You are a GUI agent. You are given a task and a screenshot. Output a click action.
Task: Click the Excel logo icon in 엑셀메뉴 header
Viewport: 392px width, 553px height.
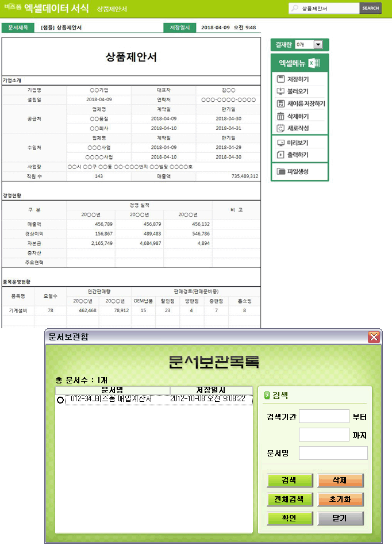click(314, 63)
